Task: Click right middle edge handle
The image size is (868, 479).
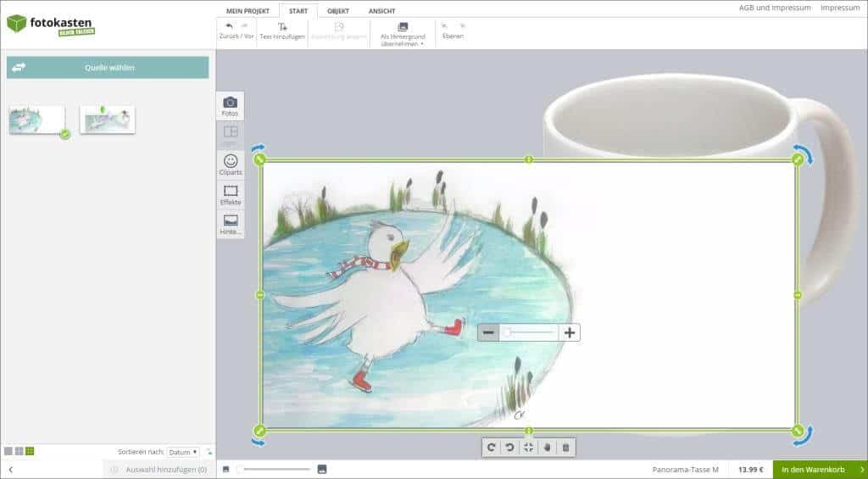Action: pyautogui.click(x=798, y=295)
